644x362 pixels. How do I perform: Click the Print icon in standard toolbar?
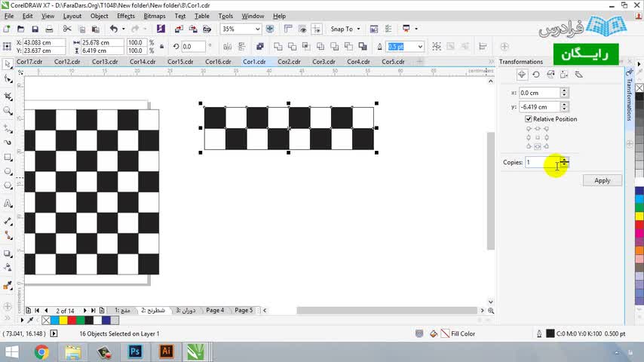[49, 29]
